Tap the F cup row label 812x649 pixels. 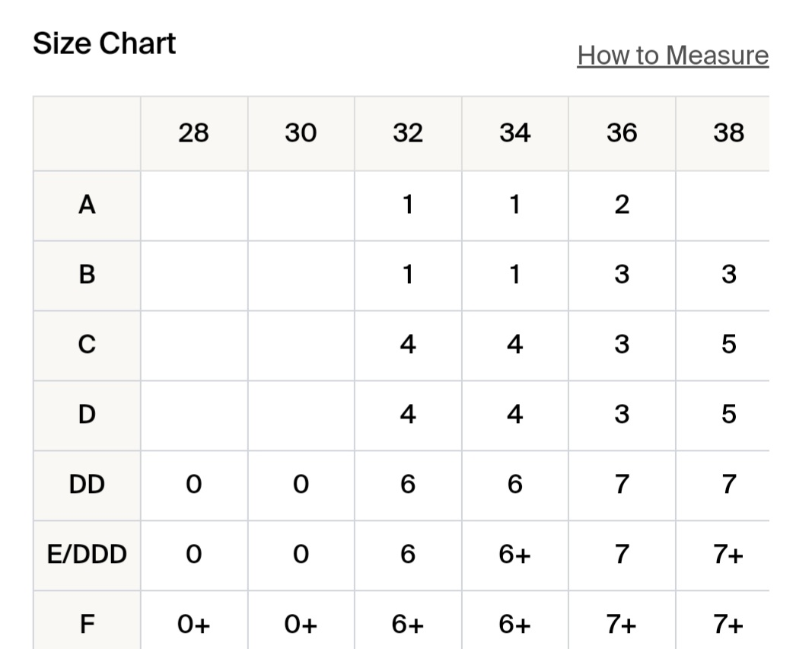(88, 625)
